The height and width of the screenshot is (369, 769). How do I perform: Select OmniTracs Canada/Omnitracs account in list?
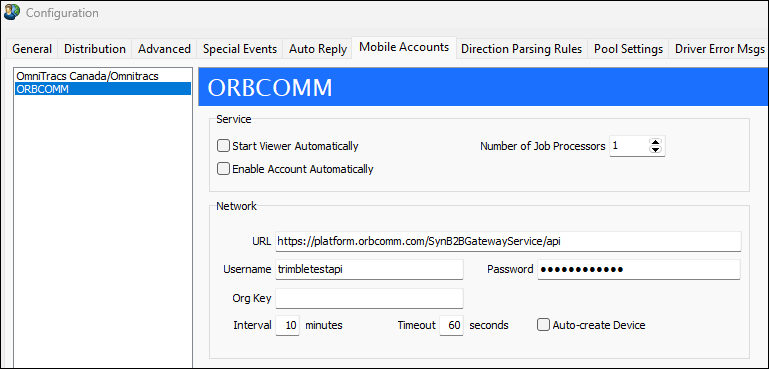tap(103, 76)
